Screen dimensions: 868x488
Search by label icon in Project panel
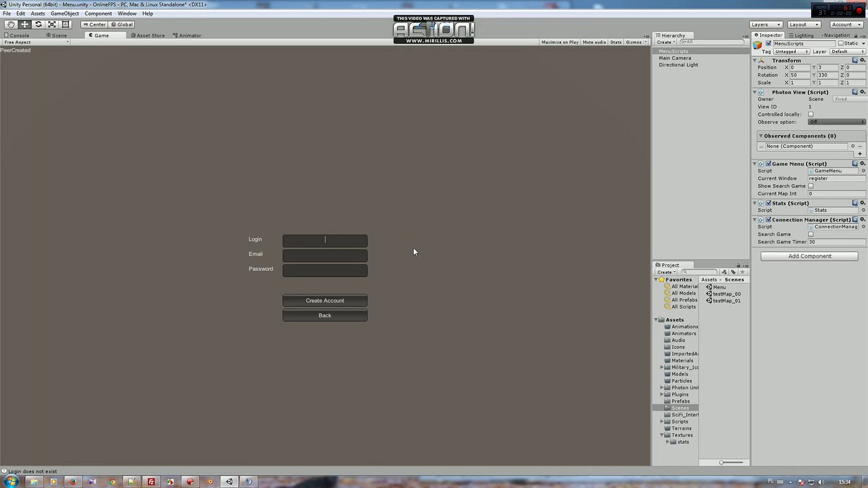click(733, 272)
